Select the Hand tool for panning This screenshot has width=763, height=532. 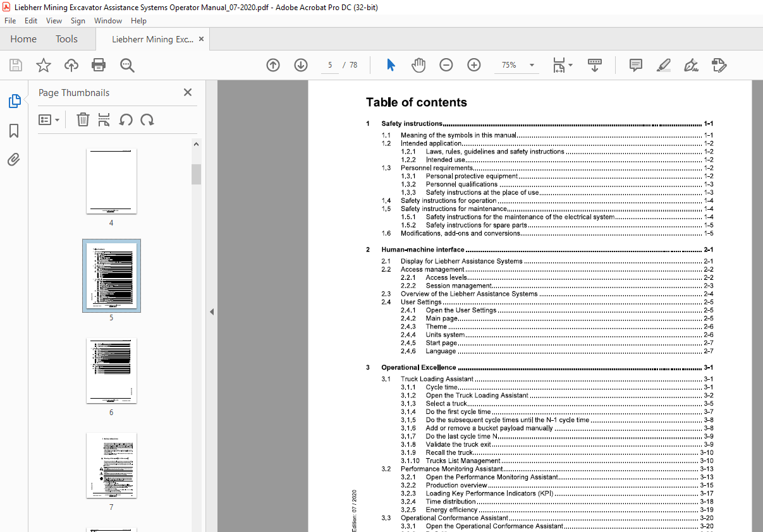tap(418, 65)
